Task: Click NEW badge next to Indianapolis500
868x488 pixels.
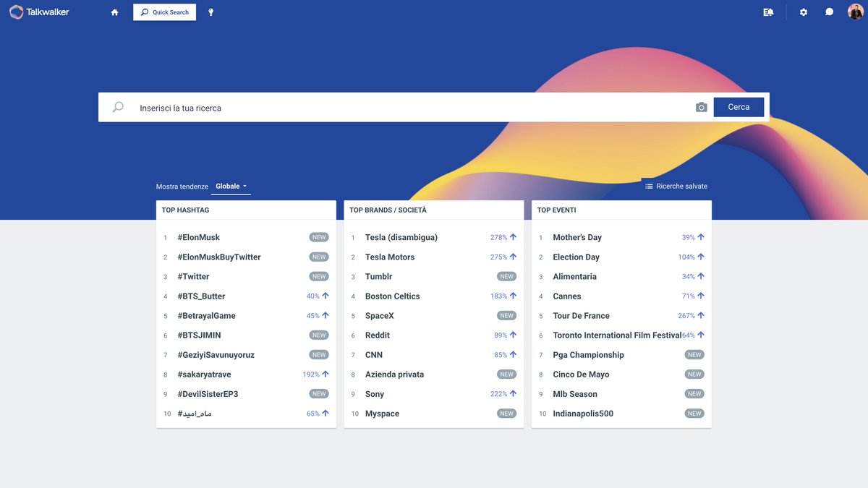Action: [694, 413]
